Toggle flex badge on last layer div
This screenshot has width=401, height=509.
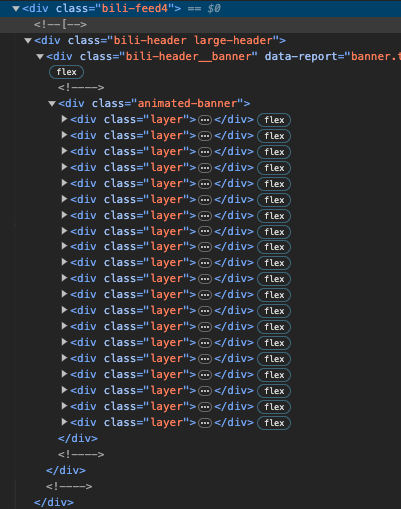(x=274, y=423)
